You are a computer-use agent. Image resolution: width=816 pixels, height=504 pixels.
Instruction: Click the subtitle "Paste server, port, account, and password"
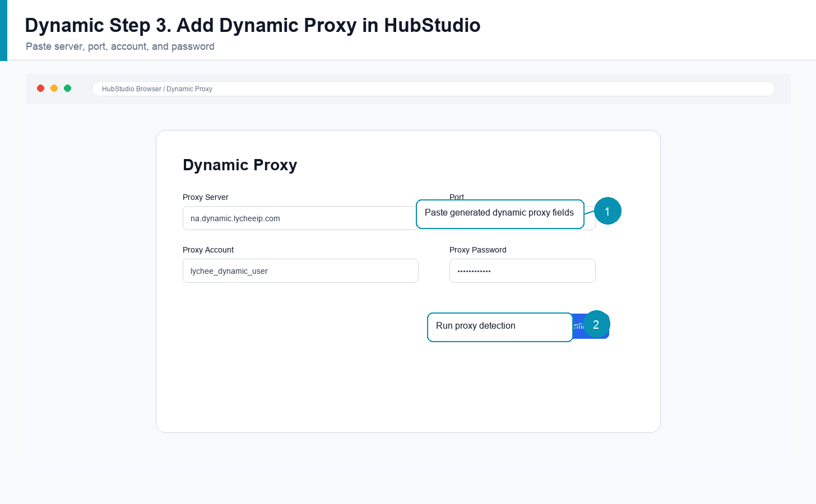[120, 46]
